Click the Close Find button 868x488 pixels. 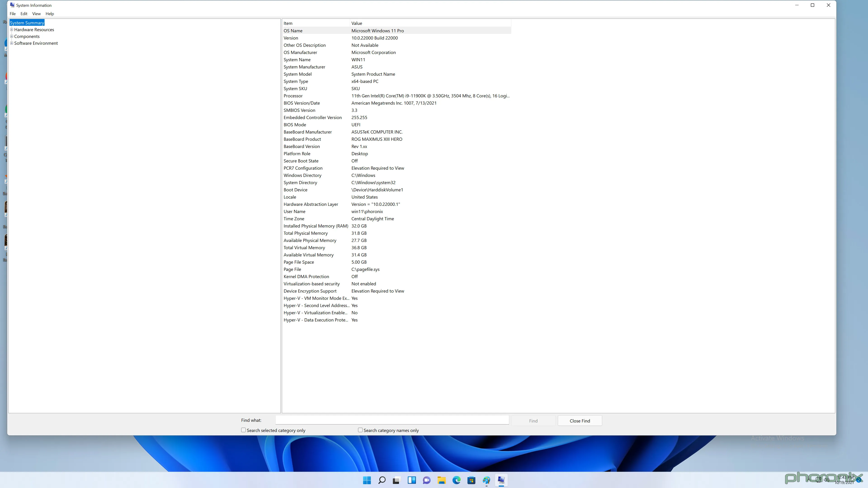[580, 421]
